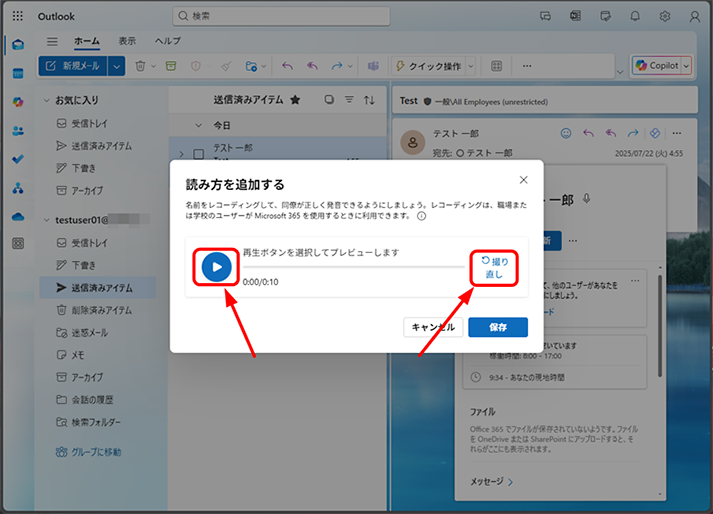This screenshot has height=514, width=713.
Task: Click the table grid icon in toolbar
Action: coord(497,66)
